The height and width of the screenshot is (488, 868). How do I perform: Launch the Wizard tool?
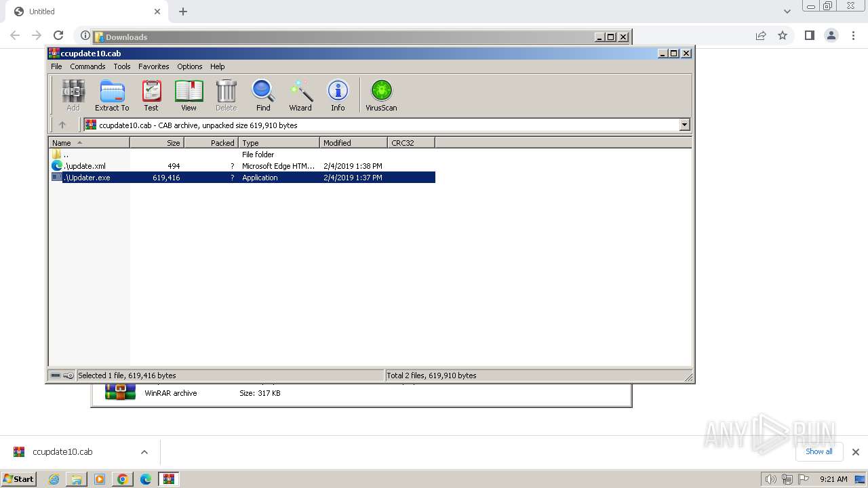[x=300, y=95]
